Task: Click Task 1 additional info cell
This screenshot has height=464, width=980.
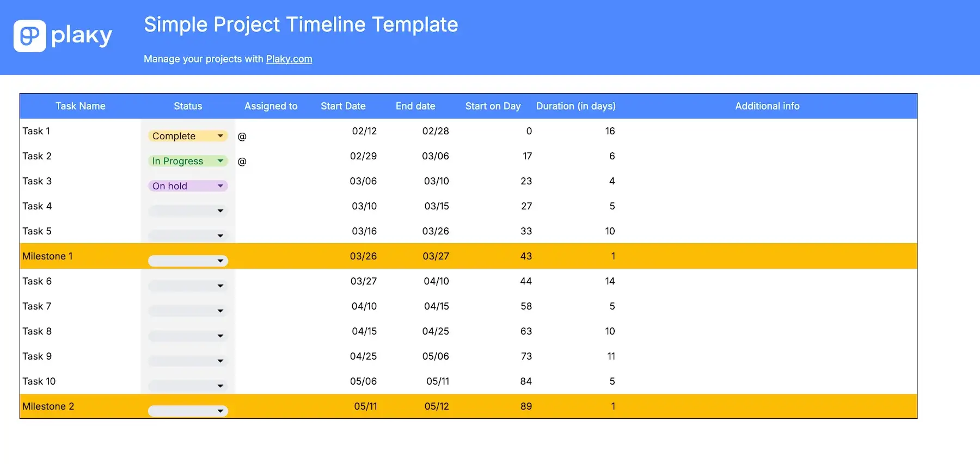Action: 767,132
